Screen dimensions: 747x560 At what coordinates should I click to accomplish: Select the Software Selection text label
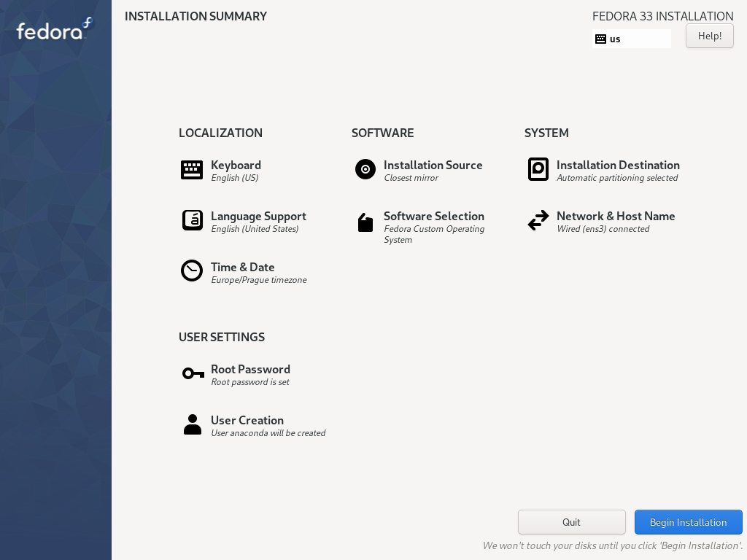tap(433, 216)
